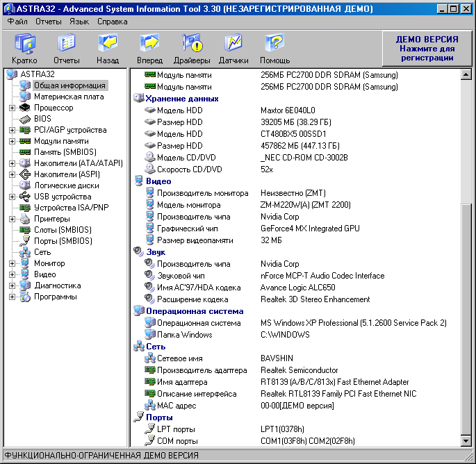This screenshot has width=476, height=464.
Task: Select Устройства ISA/PNP in the tree
Action: pos(72,208)
